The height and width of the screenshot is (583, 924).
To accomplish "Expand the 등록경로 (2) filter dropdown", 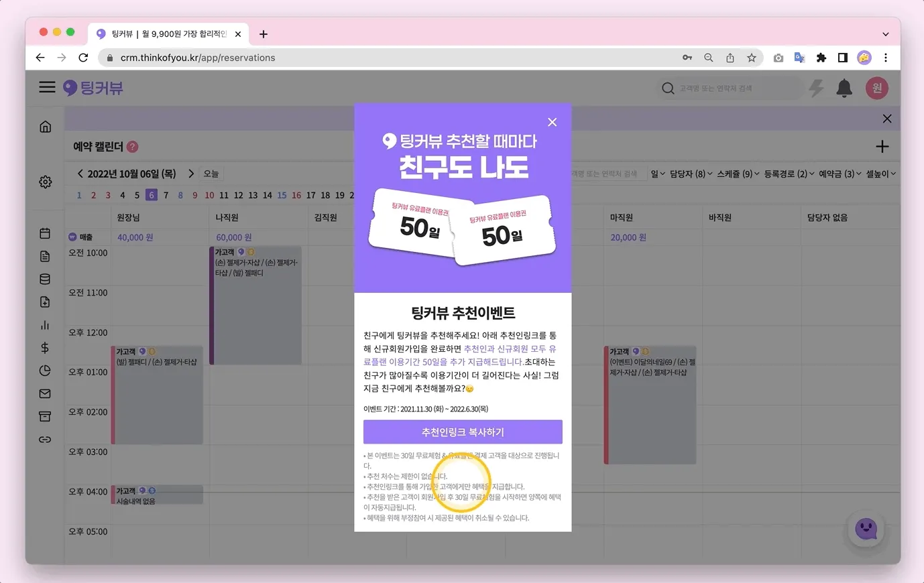I will [789, 174].
